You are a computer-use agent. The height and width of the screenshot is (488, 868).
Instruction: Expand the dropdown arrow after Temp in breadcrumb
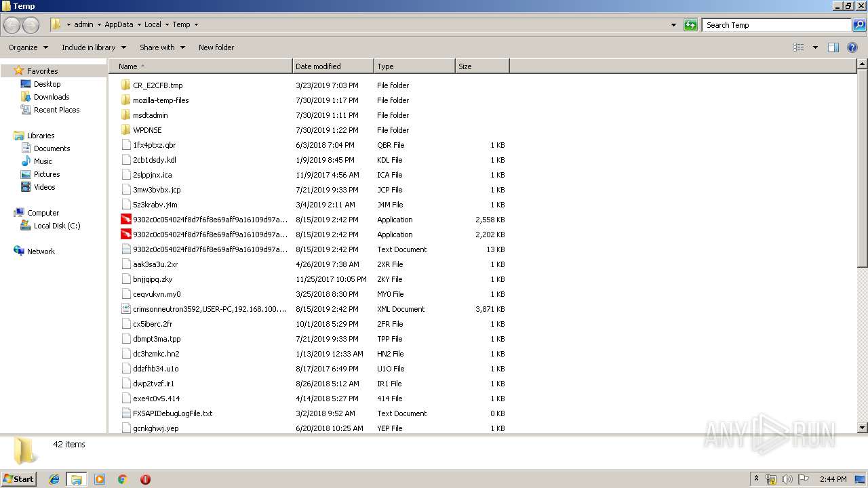point(196,25)
